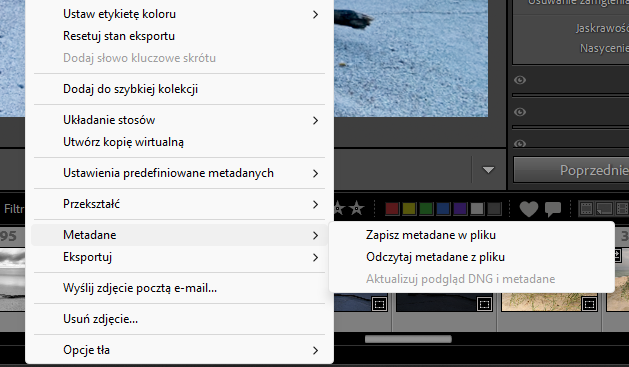
Task: Expand Ustawienia predefiniowane metadanych submenu arrow
Action: pos(316,173)
